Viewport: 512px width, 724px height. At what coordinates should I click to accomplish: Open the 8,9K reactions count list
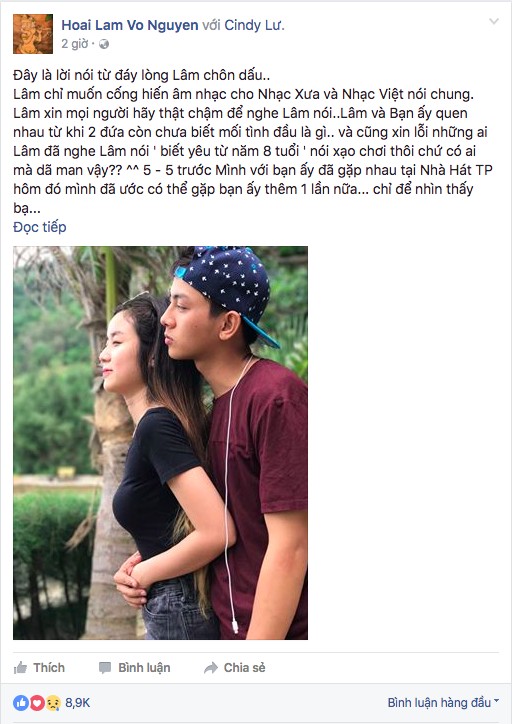(x=78, y=703)
